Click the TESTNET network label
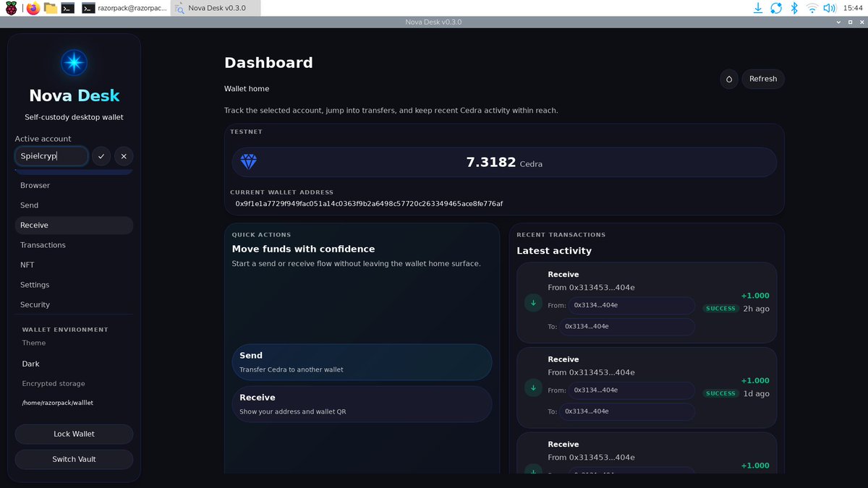The height and width of the screenshot is (488, 868). coord(247,132)
